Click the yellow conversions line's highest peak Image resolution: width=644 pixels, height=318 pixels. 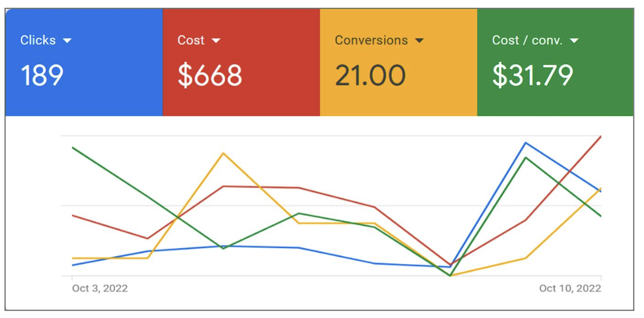click(x=223, y=153)
